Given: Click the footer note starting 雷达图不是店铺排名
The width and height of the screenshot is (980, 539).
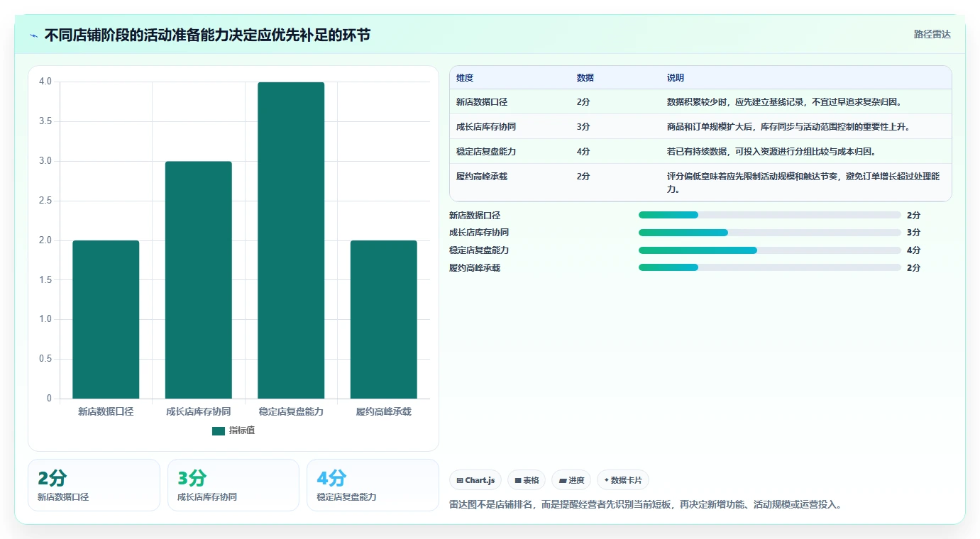Looking at the screenshot, I should [646, 505].
